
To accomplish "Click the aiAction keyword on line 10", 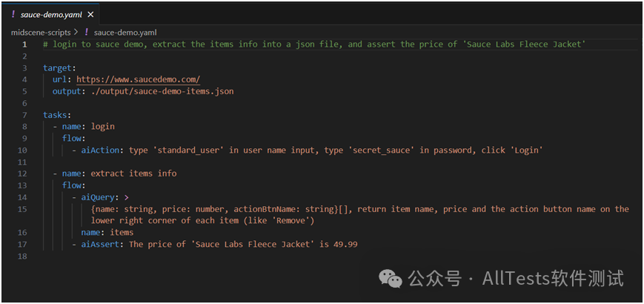I will click(x=100, y=151).
